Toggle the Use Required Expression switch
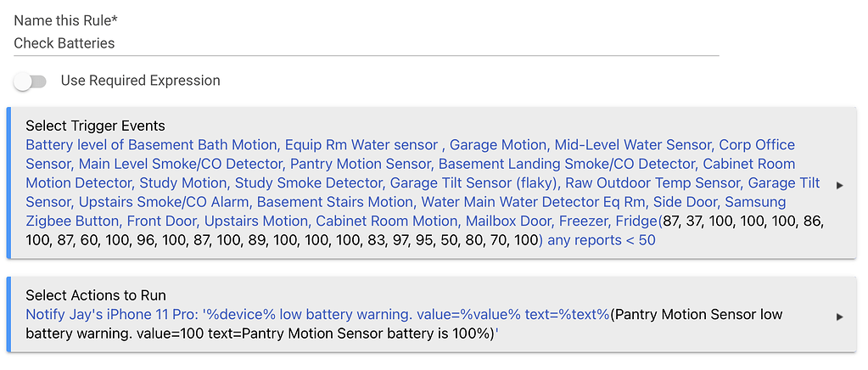The image size is (868, 370). [x=30, y=81]
